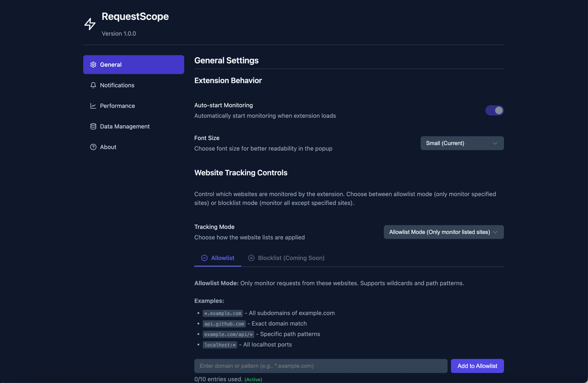This screenshot has height=383, width=588.
Task: Click the Examples: heading
Action: (209, 301)
